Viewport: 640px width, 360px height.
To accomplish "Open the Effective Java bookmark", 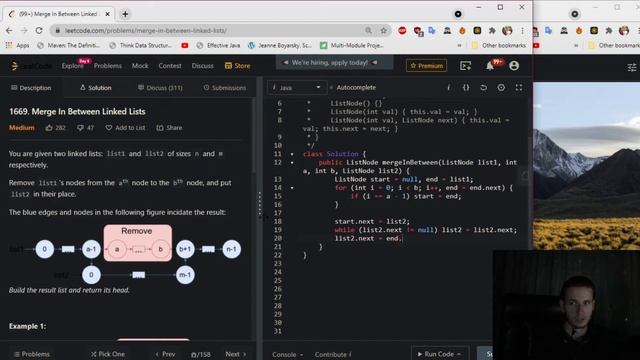I will pyautogui.click(x=218, y=45).
